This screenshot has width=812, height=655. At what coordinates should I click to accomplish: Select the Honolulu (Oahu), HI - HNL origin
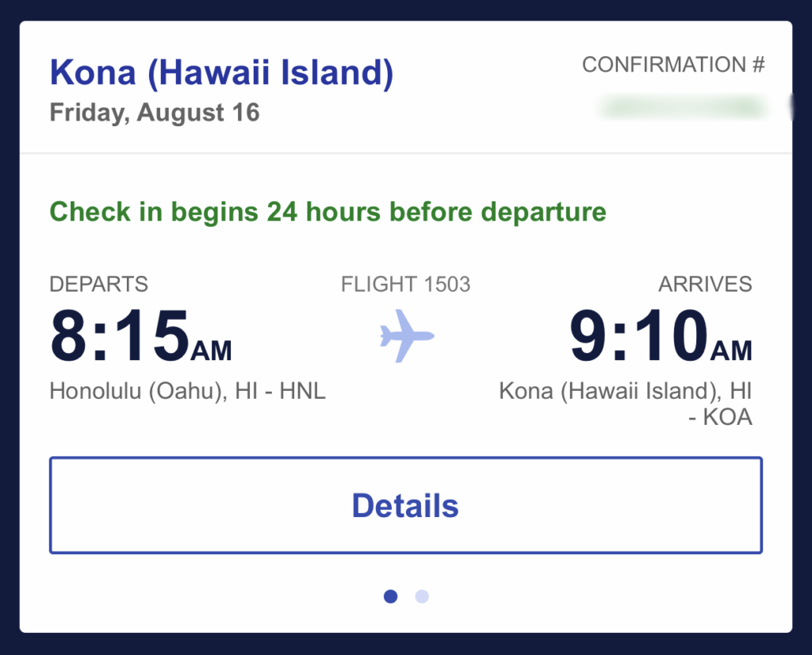pyautogui.click(x=187, y=391)
